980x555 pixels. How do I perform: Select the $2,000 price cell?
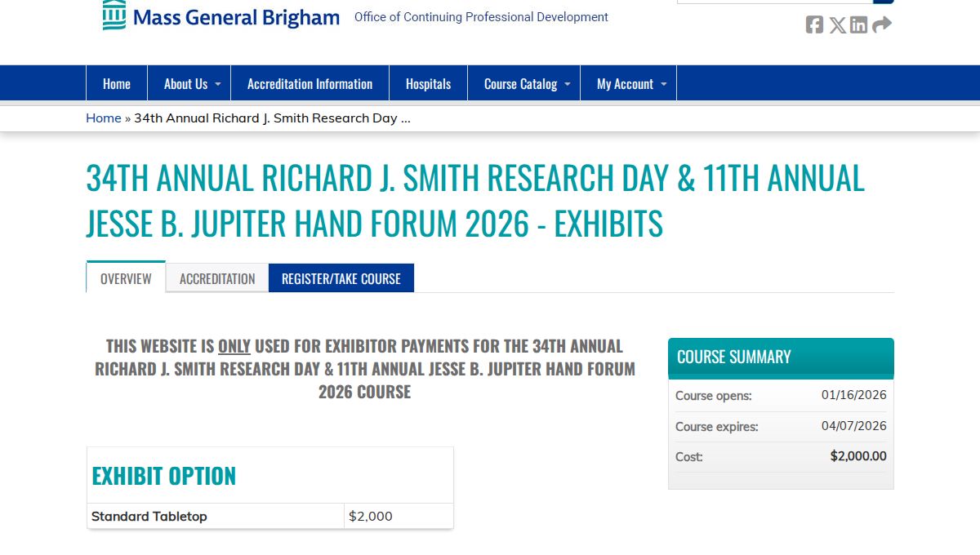click(x=399, y=516)
